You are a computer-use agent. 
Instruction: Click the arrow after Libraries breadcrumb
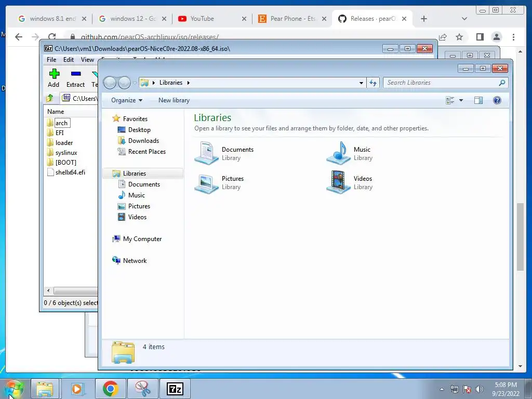(188, 83)
